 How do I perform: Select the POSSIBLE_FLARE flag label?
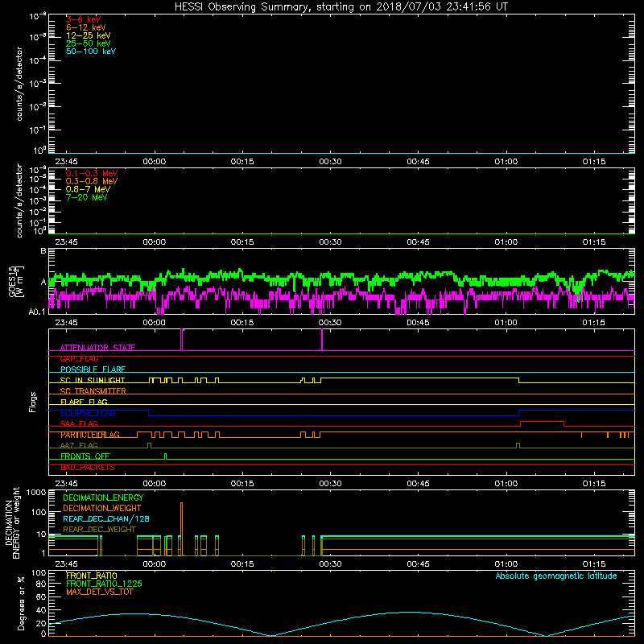93,369
